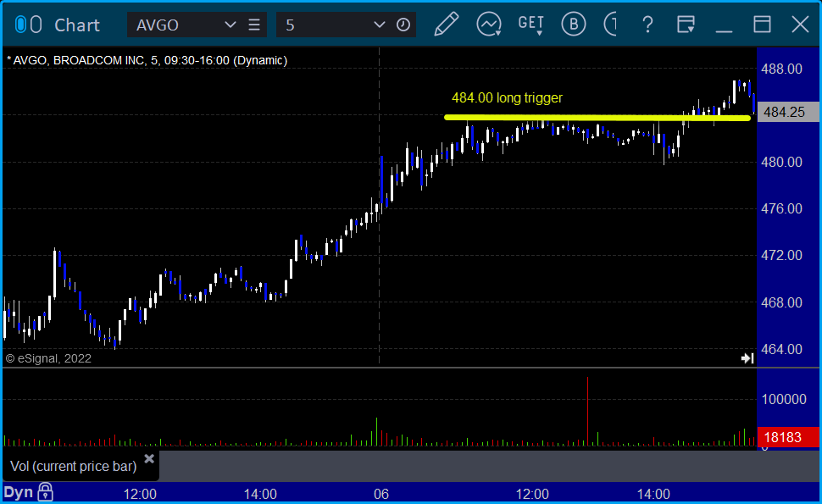
Task: Select the pencil drawing tools icon
Action: 446,25
